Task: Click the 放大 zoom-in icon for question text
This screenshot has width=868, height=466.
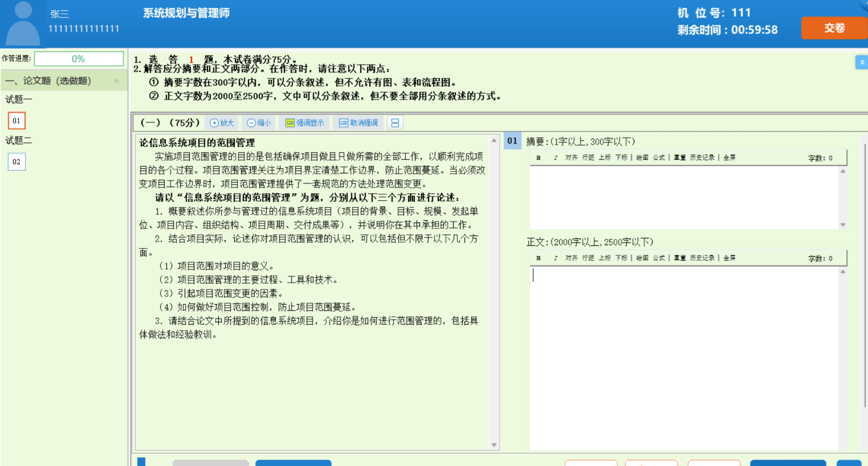Action: (x=222, y=123)
